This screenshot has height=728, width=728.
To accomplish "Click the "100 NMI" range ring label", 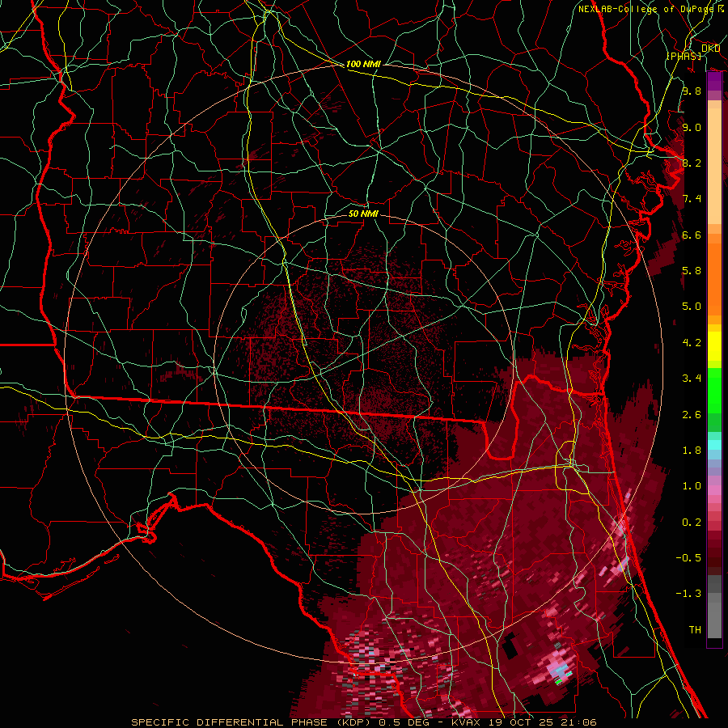I will coord(363,64).
